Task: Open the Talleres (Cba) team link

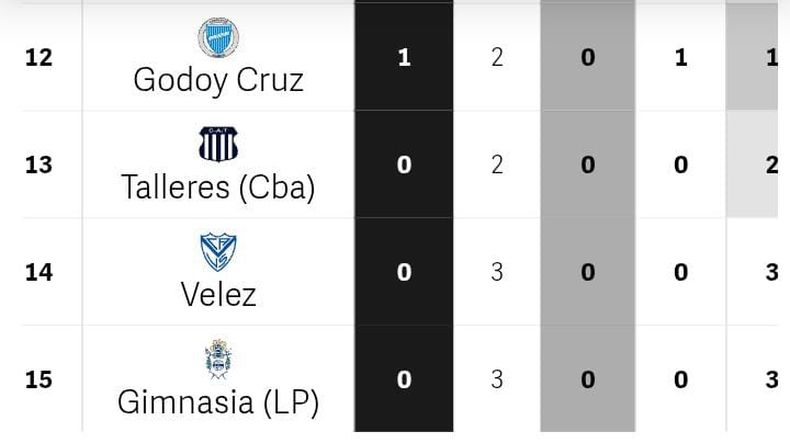Action: 218,187
